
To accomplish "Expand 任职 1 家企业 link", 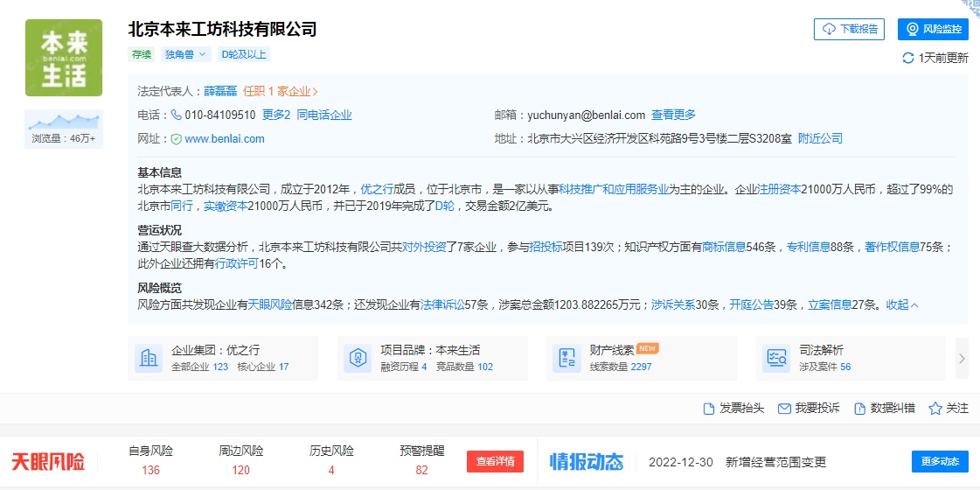I will [x=280, y=91].
